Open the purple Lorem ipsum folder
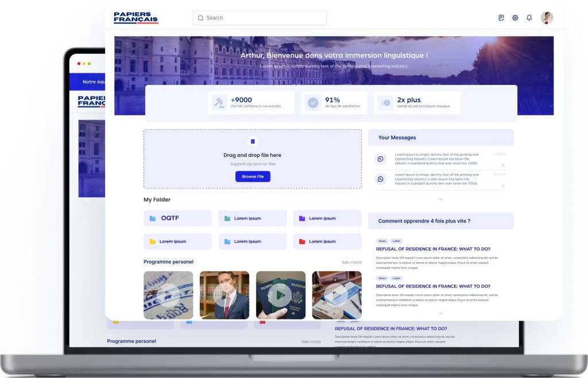The width and height of the screenshot is (588, 378). point(327,218)
